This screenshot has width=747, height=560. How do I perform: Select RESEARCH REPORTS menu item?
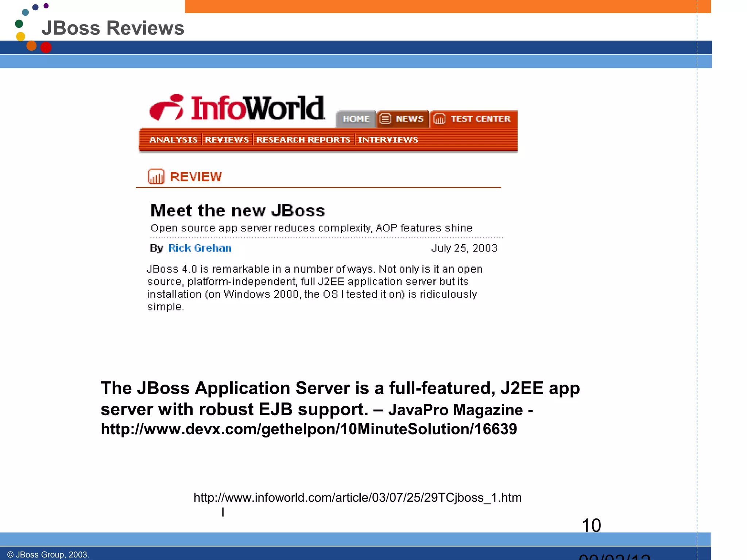click(x=303, y=140)
